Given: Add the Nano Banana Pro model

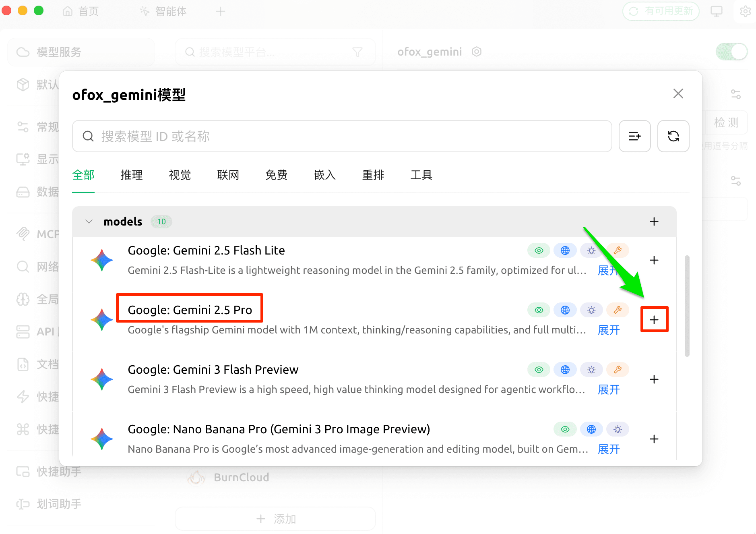Looking at the screenshot, I should 654,439.
